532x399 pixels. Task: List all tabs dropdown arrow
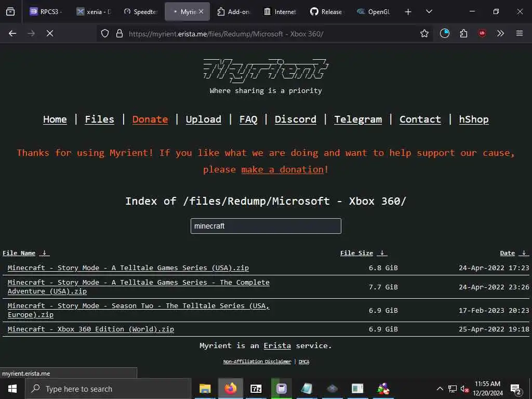(x=429, y=11)
